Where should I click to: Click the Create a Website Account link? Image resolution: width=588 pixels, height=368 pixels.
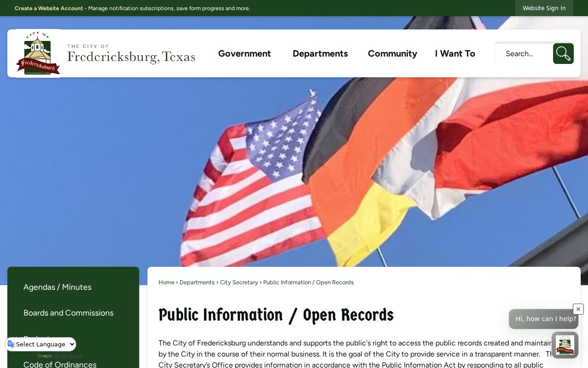(x=49, y=8)
